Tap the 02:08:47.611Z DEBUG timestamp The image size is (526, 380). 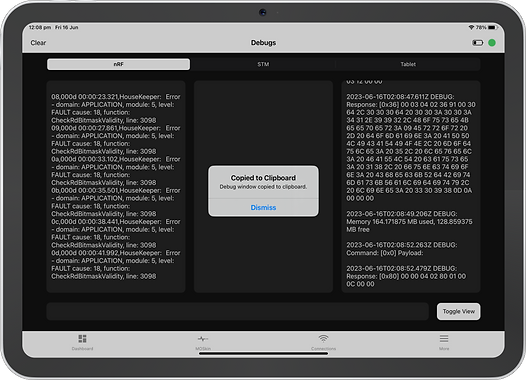[x=400, y=97]
